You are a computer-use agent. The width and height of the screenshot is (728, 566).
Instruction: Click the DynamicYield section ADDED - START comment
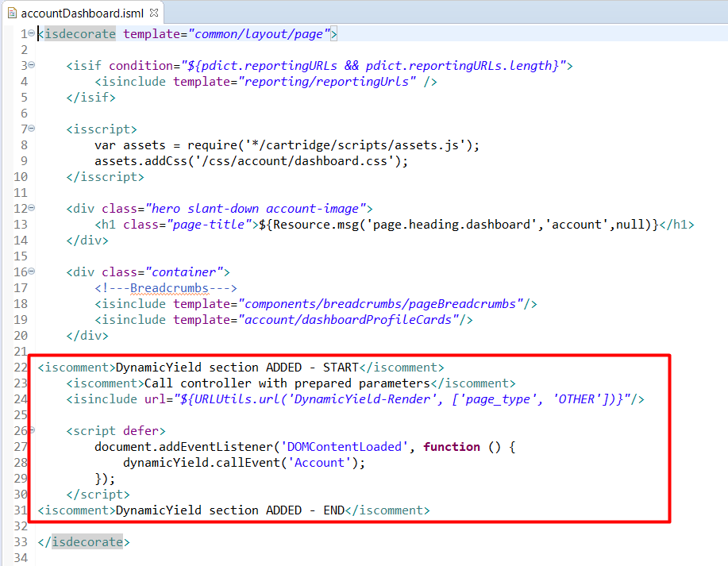[x=241, y=368]
